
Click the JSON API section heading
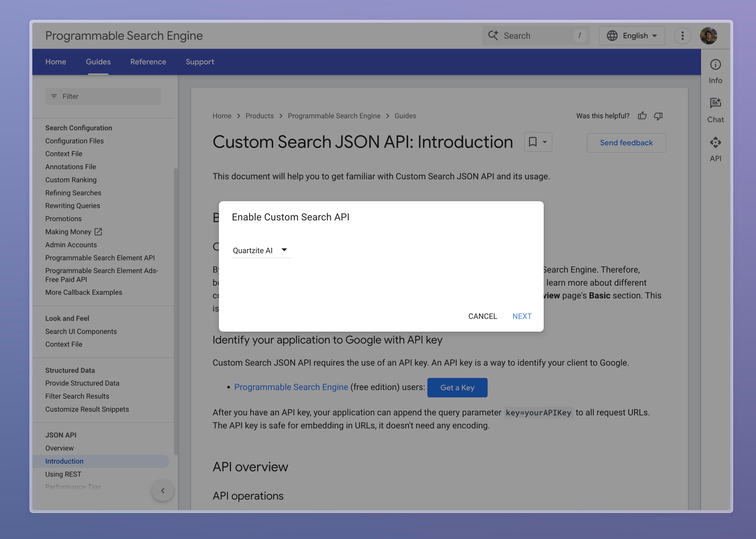pyautogui.click(x=61, y=435)
